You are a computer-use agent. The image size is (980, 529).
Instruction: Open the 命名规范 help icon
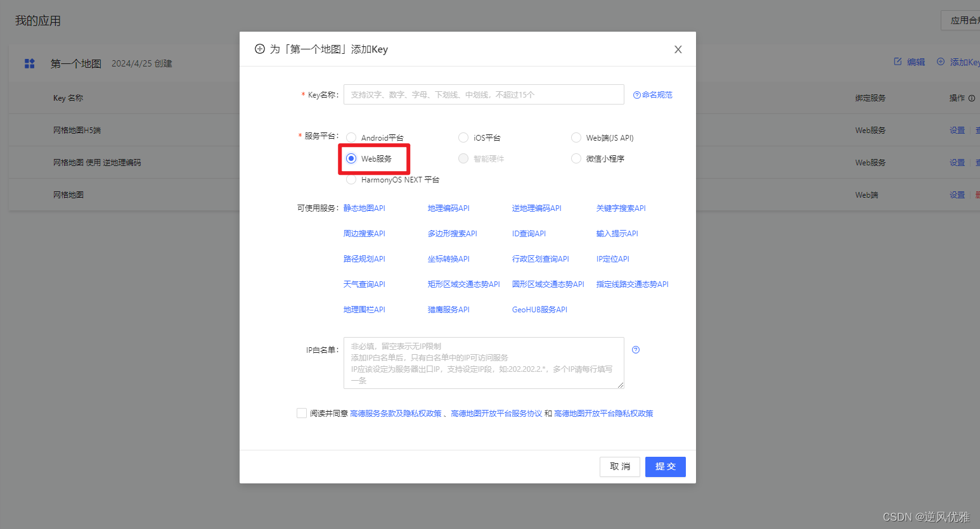(638, 94)
